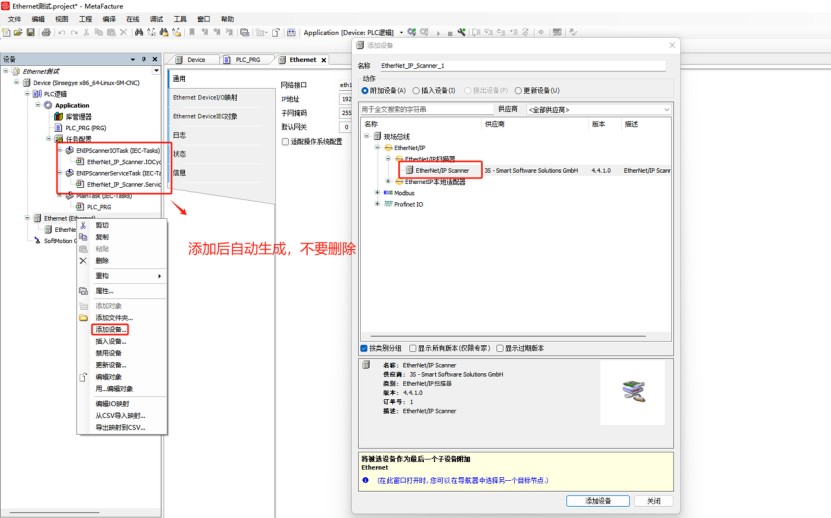
Task: Select the 更新设备(U) radio button
Action: coord(518,90)
